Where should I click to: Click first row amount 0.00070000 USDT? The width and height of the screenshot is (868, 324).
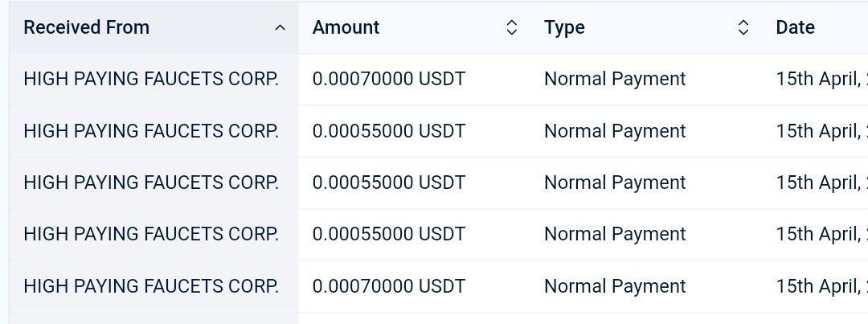389,80
